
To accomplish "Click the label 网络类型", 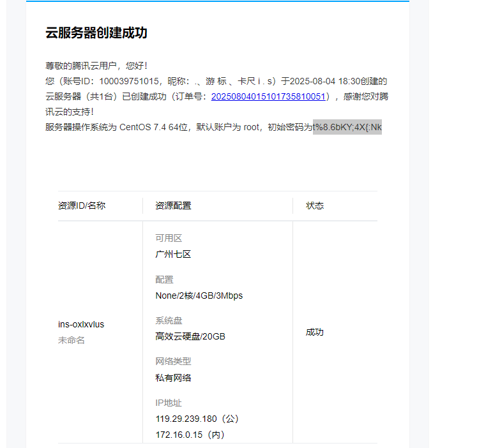I will 173,361.
